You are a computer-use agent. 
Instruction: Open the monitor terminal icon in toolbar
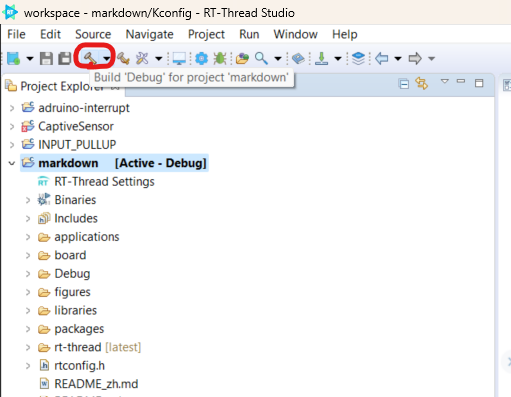179,59
